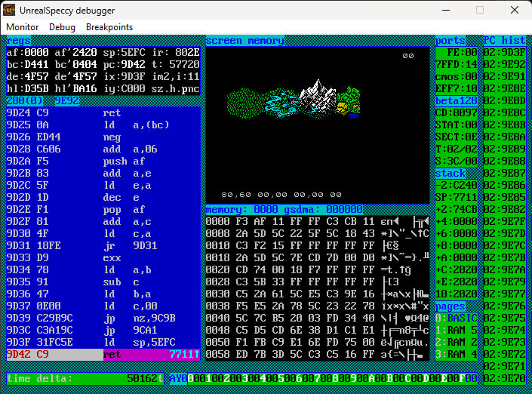Click page entry 3:RAM 4

click(x=457, y=355)
